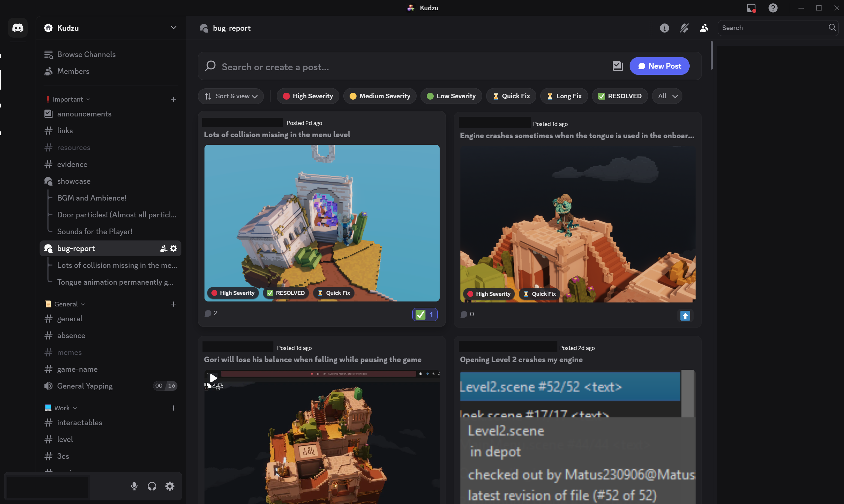The image size is (844, 504).
Task: Toggle member list icon in header
Action: (704, 28)
